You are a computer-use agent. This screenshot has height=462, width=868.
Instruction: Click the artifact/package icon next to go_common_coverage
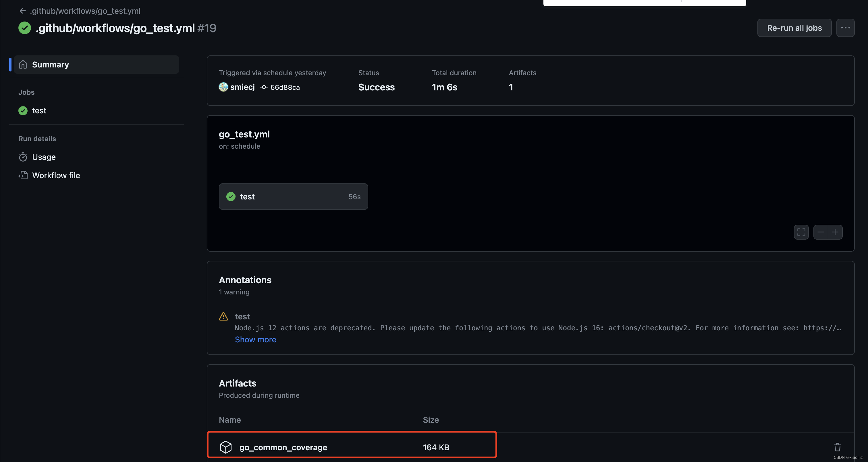225,447
